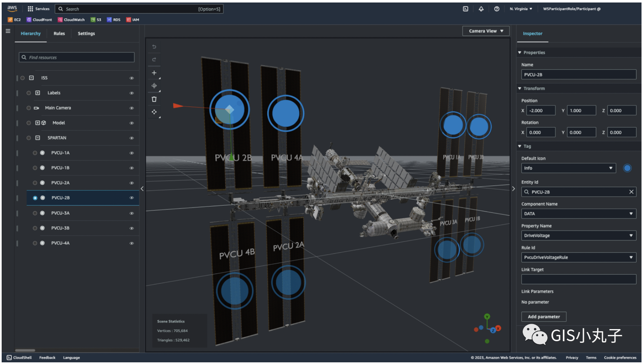Click the blue Info icon color swatch
Screen dimensions: 644x364
point(627,168)
